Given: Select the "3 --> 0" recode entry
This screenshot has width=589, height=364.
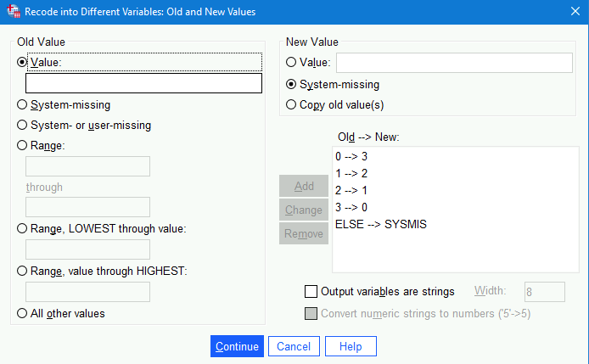Looking at the screenshot, I should [351, 207].
